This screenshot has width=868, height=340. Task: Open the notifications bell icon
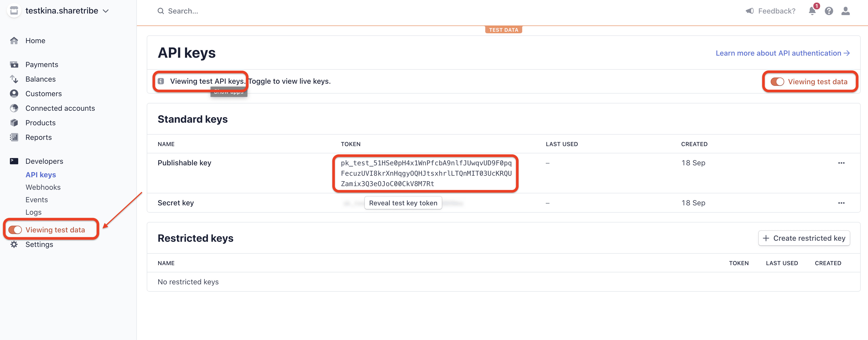pyautogui.click(x=812, y=11)
